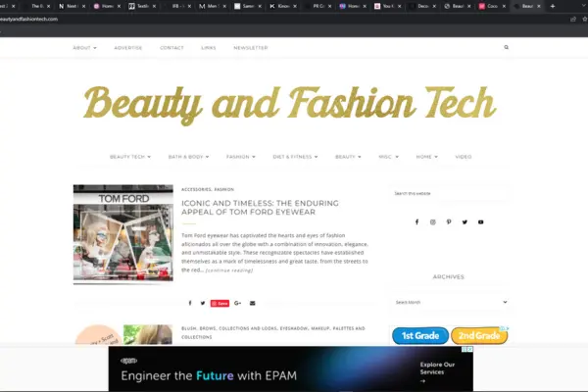Close the Textile browser tab

tap(154, 7)
